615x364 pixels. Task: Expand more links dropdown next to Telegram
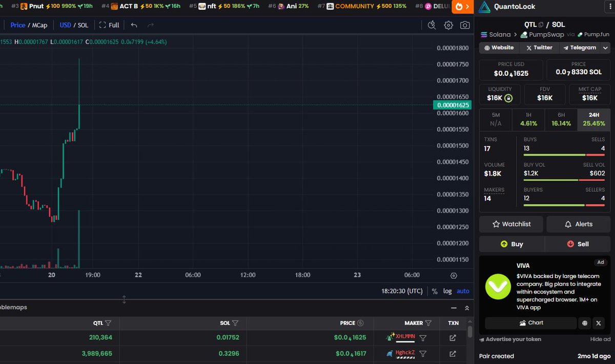605,48
